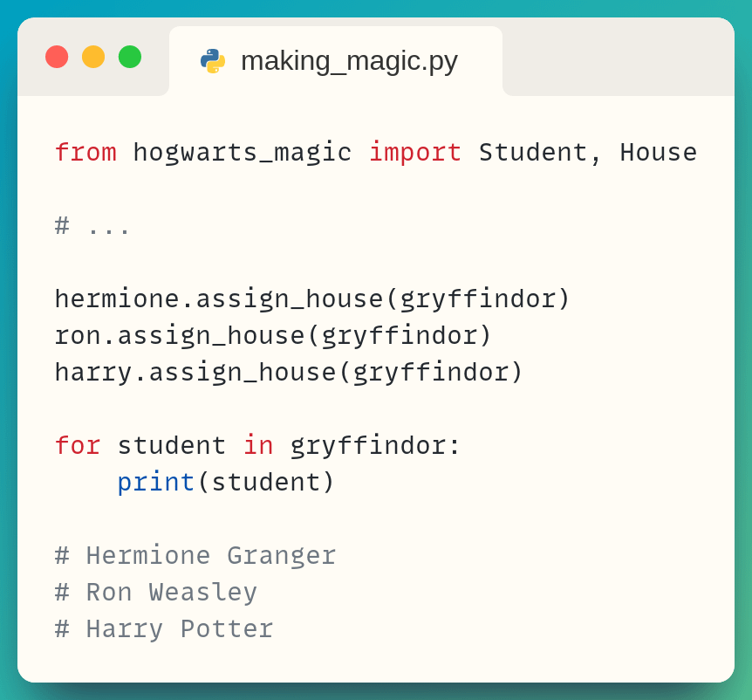Click the 'import' keyword
The width and height of the screenshot is (752, 700).
tap(414, 153)
